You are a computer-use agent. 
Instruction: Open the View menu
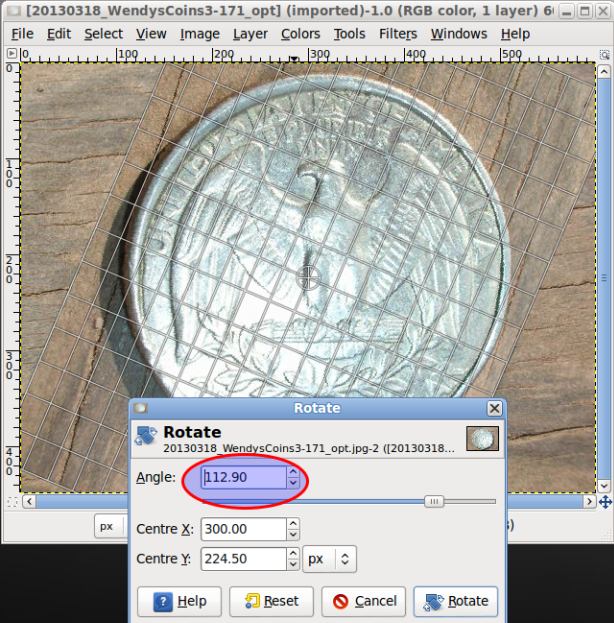point(151,34)
